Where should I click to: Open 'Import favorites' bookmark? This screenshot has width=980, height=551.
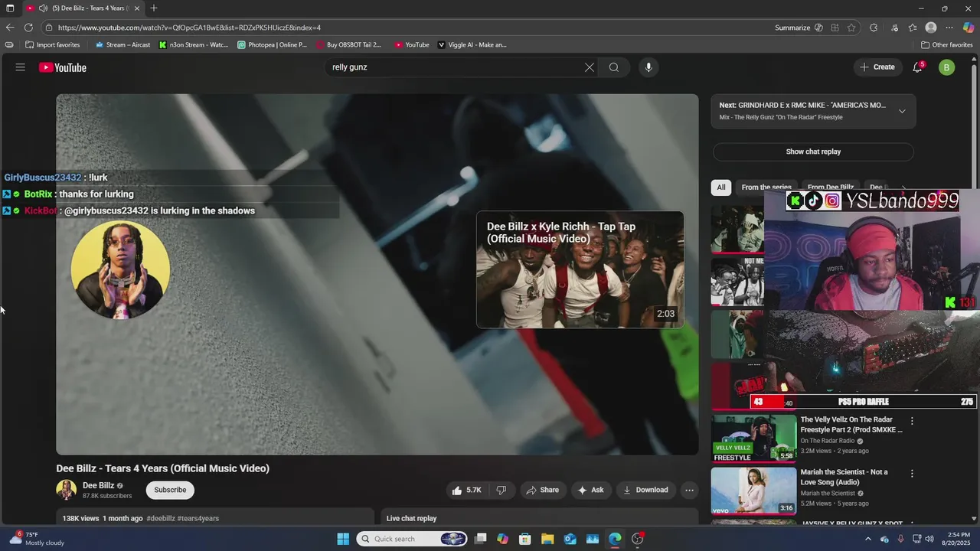tap(52, 44)
